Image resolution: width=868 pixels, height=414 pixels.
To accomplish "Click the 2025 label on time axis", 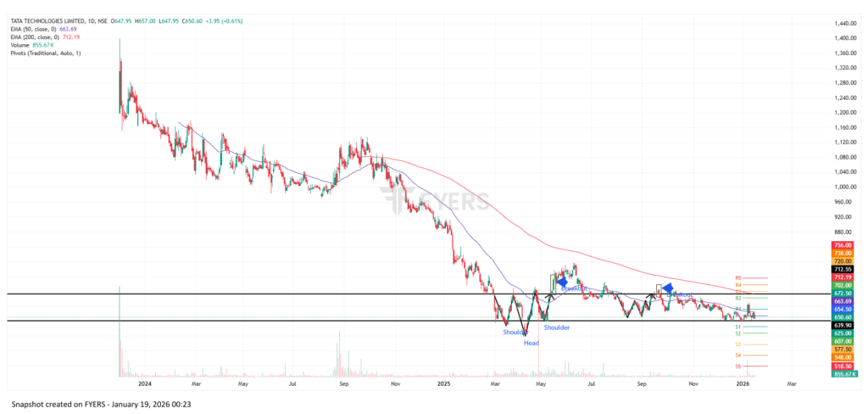I will click(443, 383).
